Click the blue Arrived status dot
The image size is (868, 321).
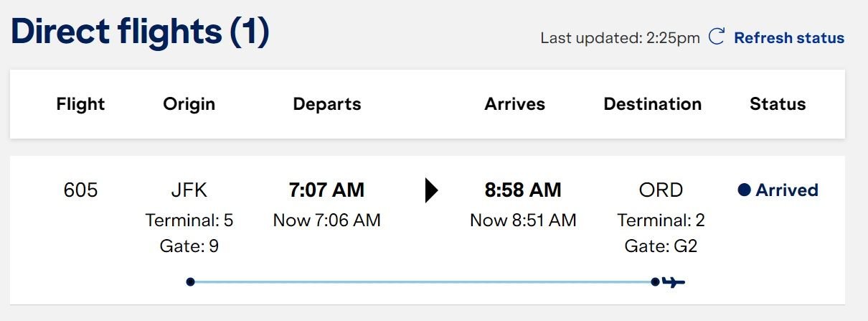coord(744,190)
